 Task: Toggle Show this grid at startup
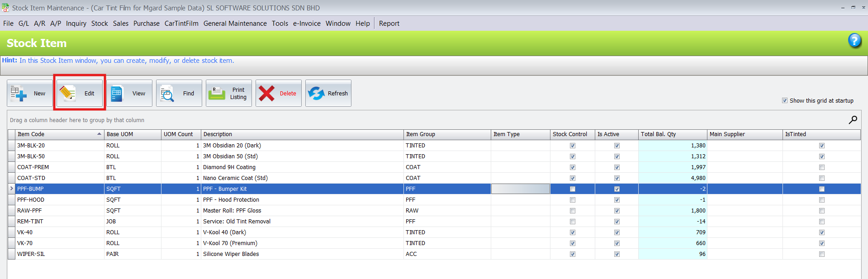(785, 100)
